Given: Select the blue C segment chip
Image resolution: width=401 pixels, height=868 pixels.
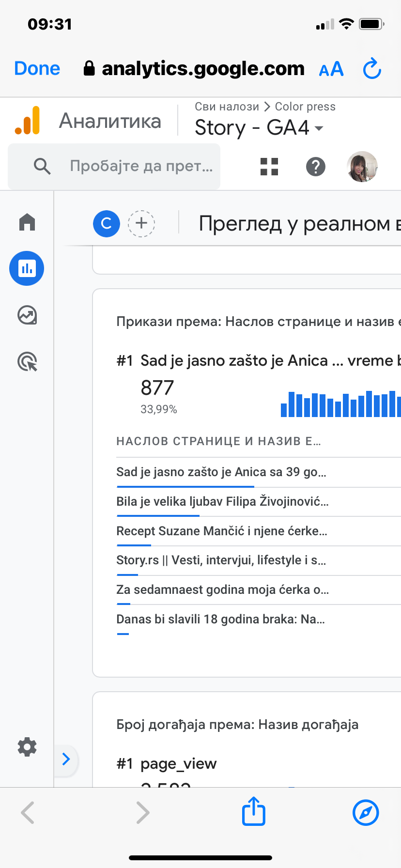Looking at the screenshot, I should click(x=107, y=223).
